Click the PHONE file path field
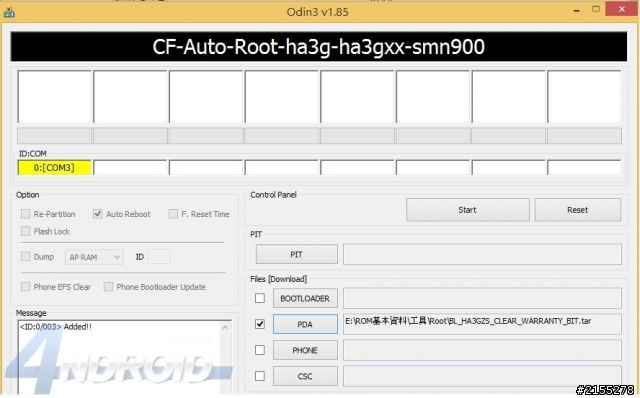 coord(482,350)
